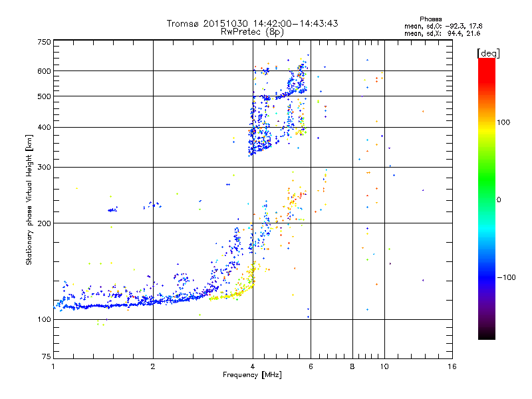Click the x-axis tick label '1'

pos(53,366)
